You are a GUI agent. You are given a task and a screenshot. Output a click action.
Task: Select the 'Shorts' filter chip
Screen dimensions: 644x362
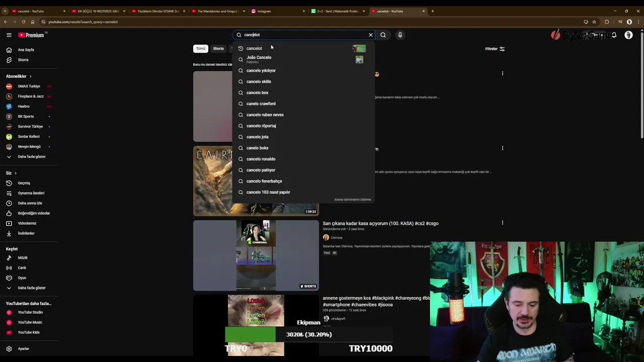point(218,49)
